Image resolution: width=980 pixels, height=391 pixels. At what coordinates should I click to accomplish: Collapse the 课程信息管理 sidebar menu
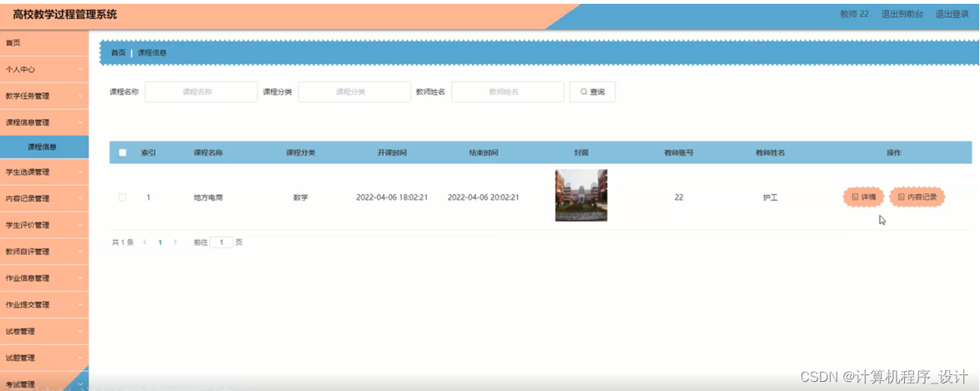44,122
